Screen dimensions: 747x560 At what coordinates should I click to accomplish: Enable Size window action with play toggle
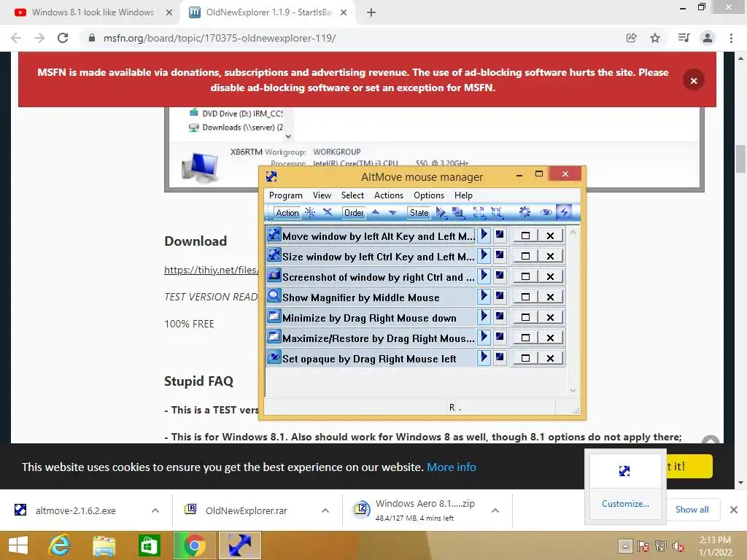click(x=484, y=255)
